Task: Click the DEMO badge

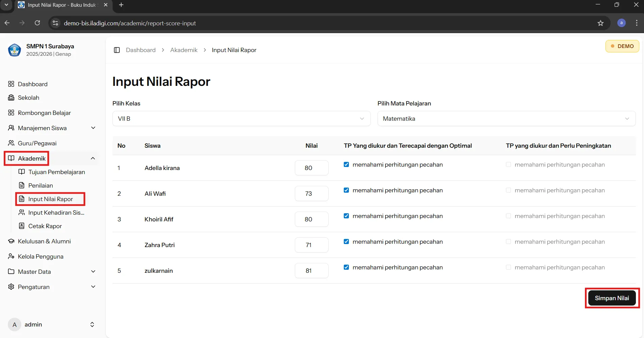Action: point(622,46)
